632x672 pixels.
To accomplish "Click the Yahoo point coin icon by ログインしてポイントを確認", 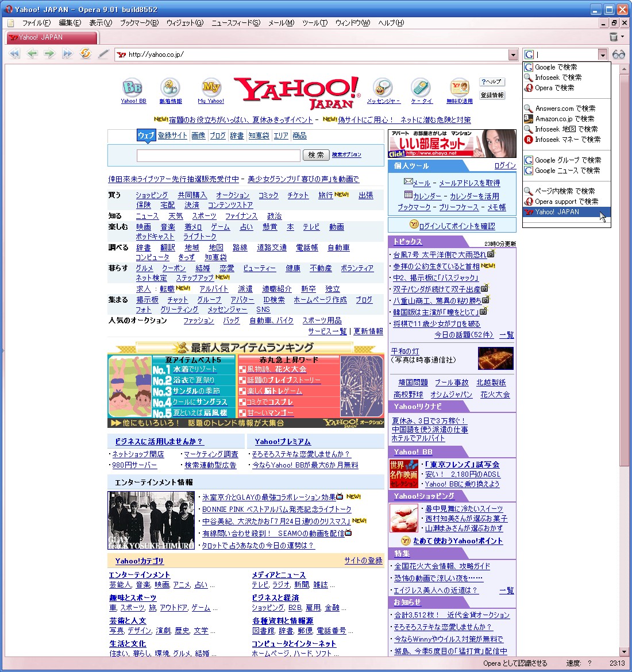I will point(414,224).
